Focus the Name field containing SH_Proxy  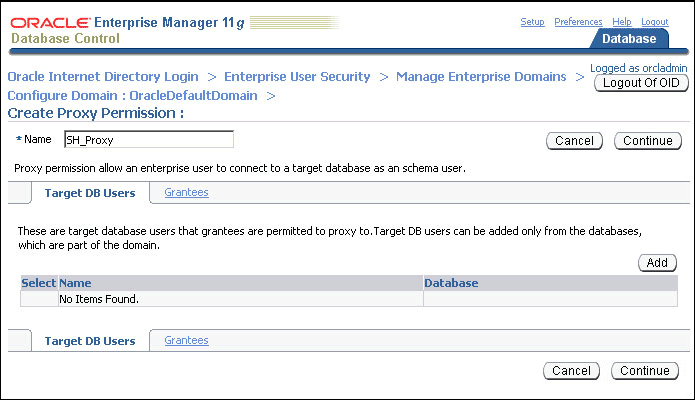click(x=148, y=140)
